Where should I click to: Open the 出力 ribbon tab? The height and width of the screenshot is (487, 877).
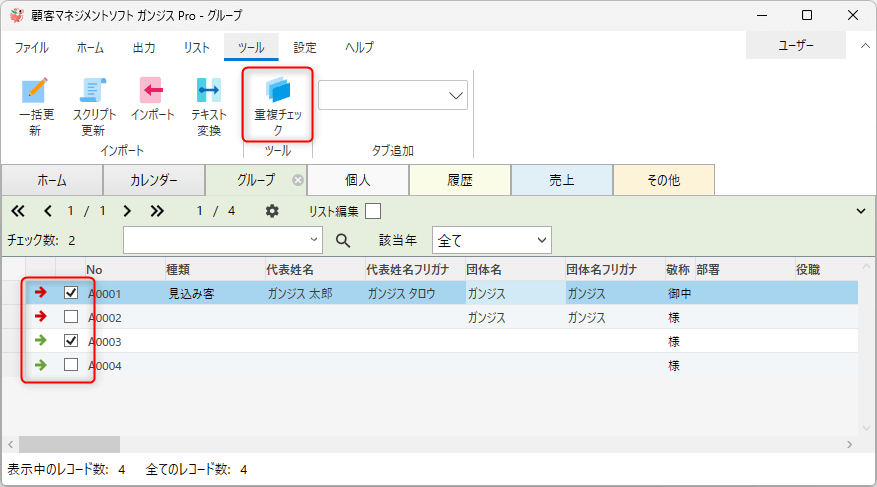(143, 47)
